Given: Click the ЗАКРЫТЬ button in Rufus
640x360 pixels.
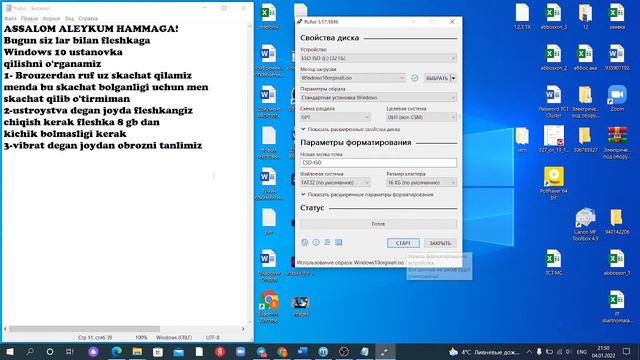Looking at the screenshot, I should (440, 243).
